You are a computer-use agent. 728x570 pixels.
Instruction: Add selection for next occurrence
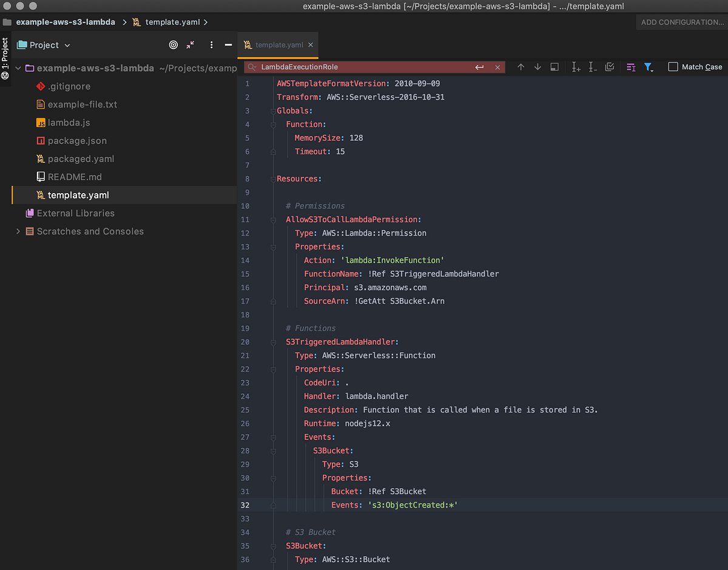pos(576,67)
